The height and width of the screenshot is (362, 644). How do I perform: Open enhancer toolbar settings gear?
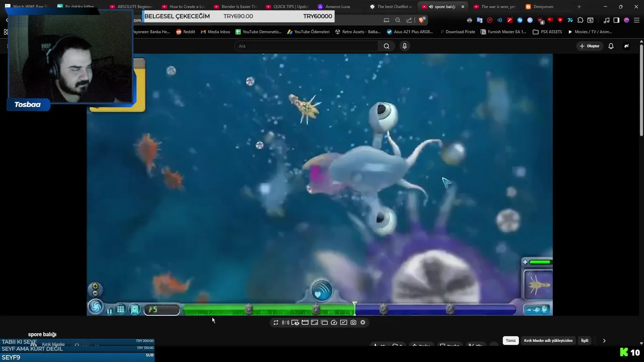pyautogui.click(x=363, y=322)
